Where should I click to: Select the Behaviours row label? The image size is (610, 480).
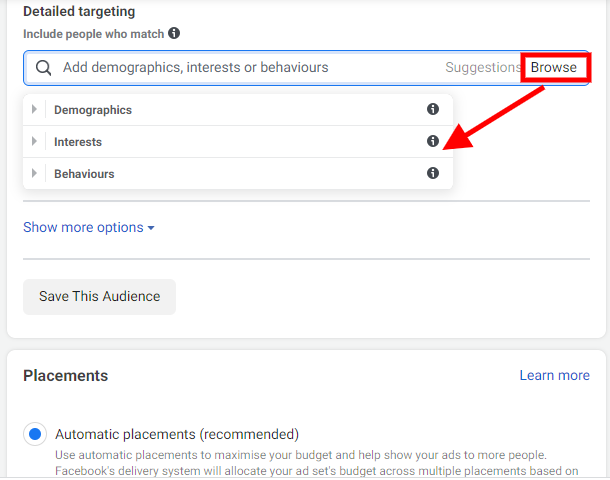coord(84,174)
